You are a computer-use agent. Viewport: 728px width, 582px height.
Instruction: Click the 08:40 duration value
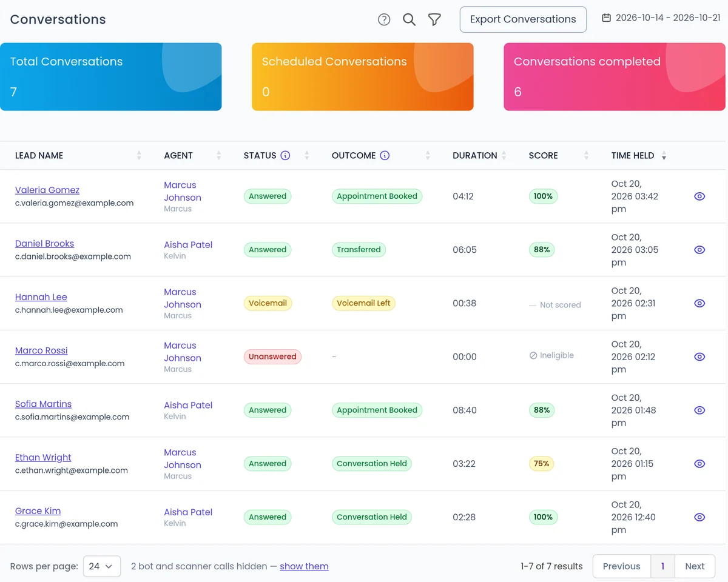click(x=465, y=410)
